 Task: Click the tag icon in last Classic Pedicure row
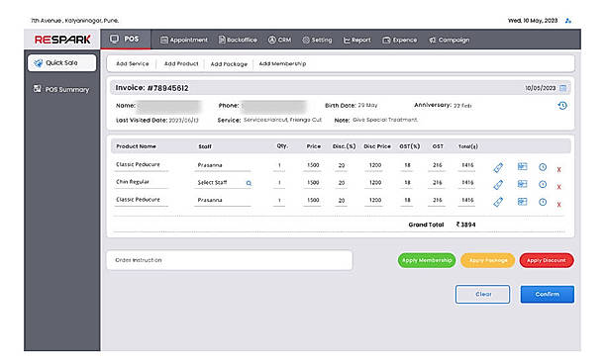[498, 202]
